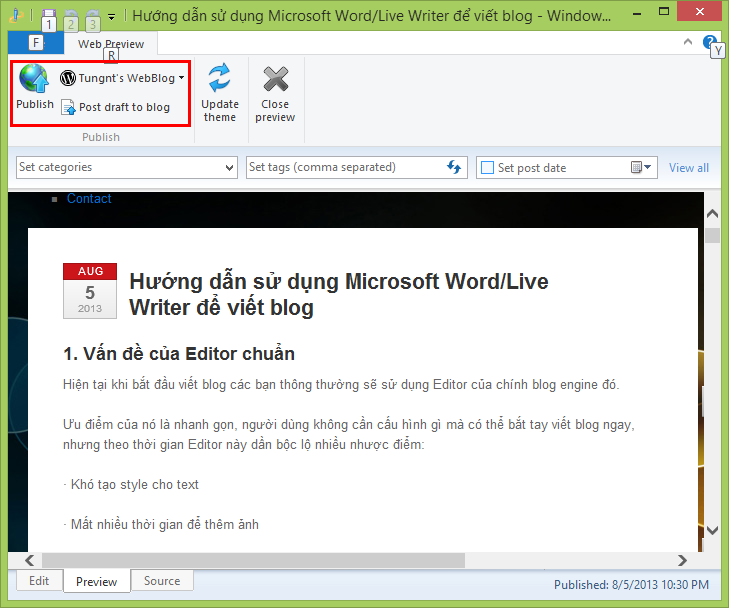
Task: Click the save icon in quick access toolbar
Action: pos(49,16)
